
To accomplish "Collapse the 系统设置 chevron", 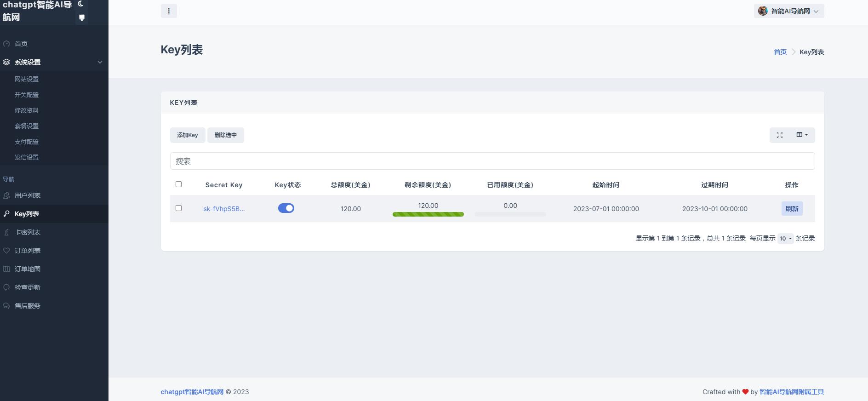I will 100,62.
